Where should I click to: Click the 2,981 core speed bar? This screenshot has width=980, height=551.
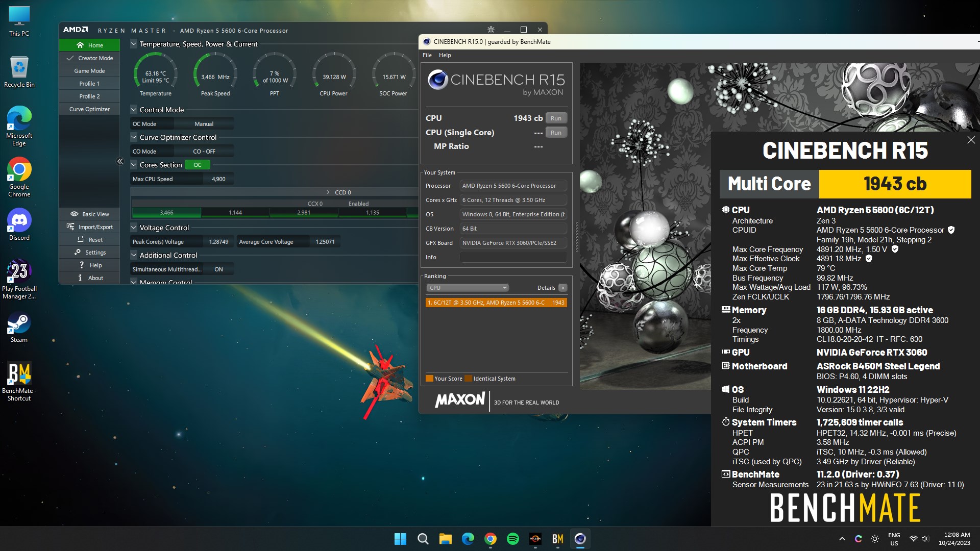304,213
